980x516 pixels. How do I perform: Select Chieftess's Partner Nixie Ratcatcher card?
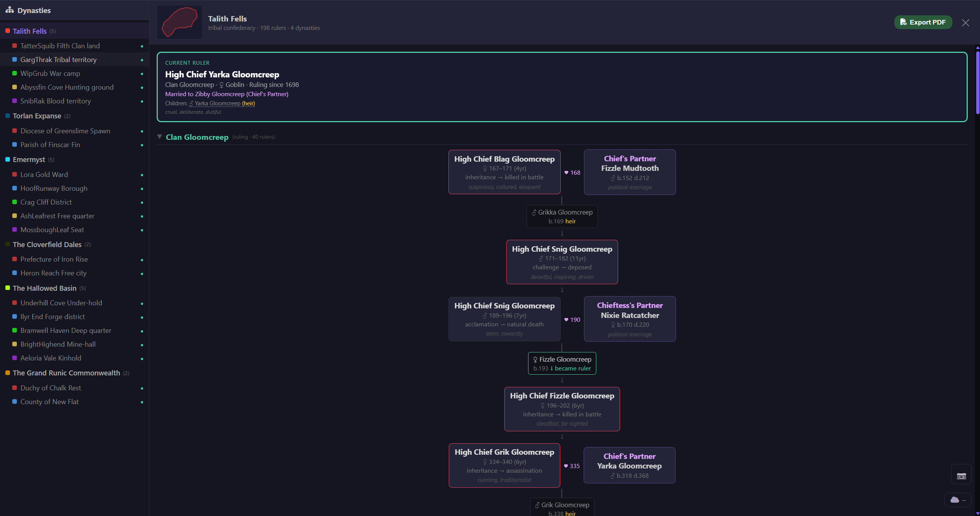[x=630, y=319]
